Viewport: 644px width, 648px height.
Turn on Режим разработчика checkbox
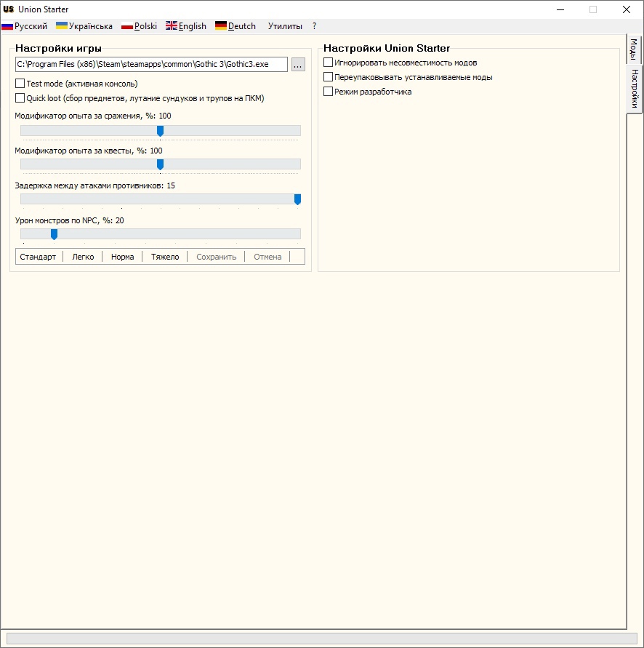[x=329, y=92]
